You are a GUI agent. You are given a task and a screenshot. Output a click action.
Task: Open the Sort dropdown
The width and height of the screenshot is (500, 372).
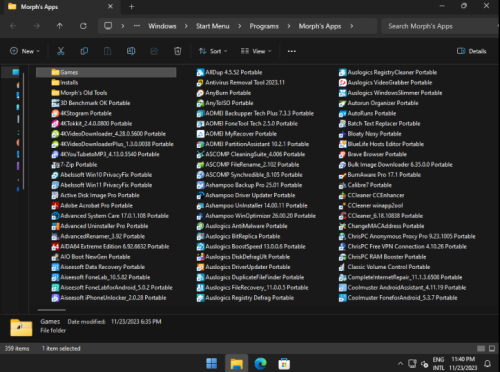tap(213, 51)
